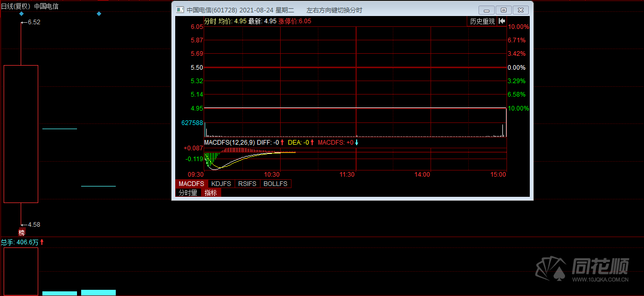Click the +0.087 MACD scale label
644x296 pixels.
(x=193, y=148)
